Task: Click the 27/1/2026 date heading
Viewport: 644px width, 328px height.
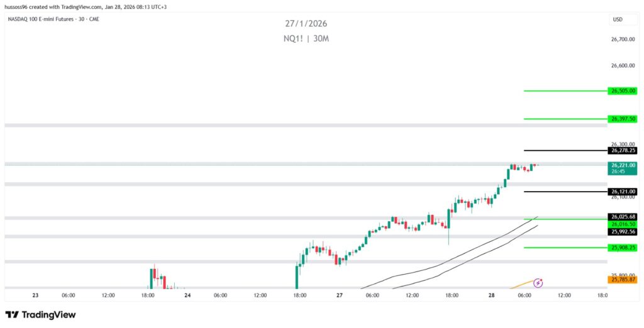Action: [x=306, y=24]
